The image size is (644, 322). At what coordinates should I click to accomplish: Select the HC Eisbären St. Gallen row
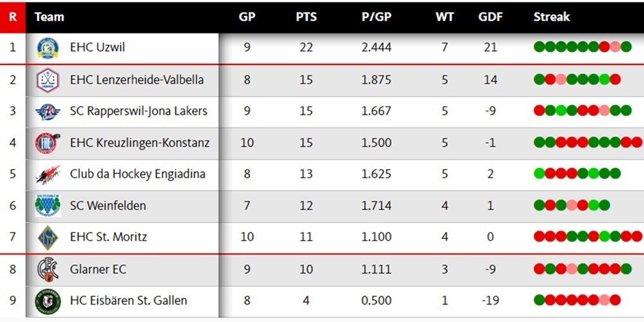tap(322, 300)
